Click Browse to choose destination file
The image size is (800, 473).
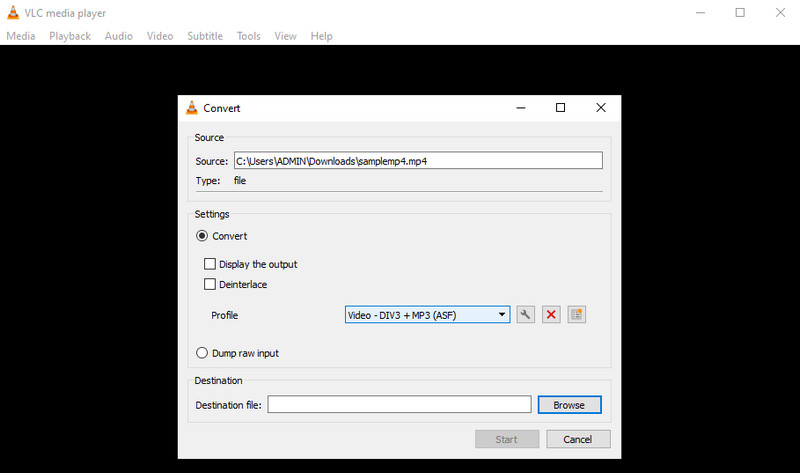pyautogui.click(x=569, y=405)
